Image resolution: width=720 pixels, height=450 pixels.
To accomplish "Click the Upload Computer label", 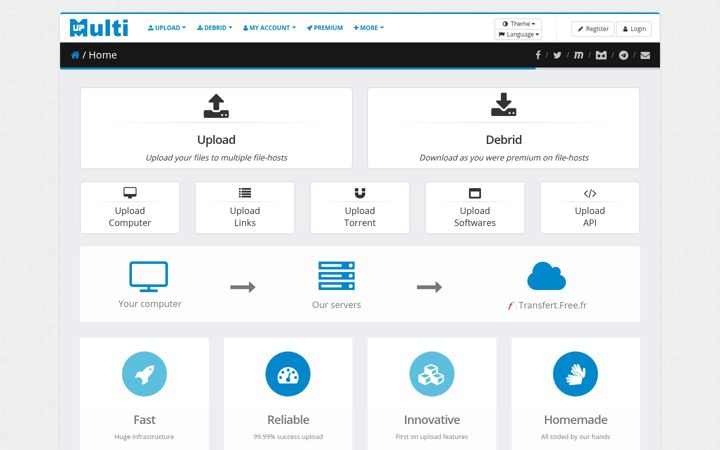I will coord(130,217).
